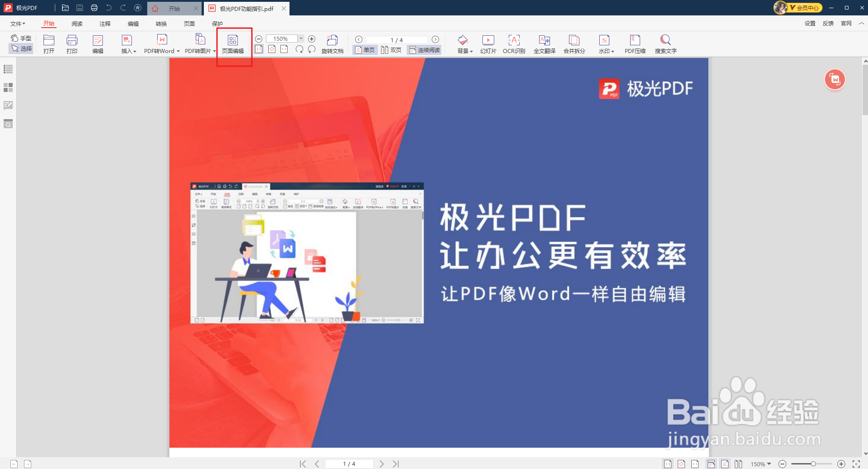868x469 pixels.
Task: Switch to the 开始 home document tab
Action: pyautogui.click(x=174, y=8)
